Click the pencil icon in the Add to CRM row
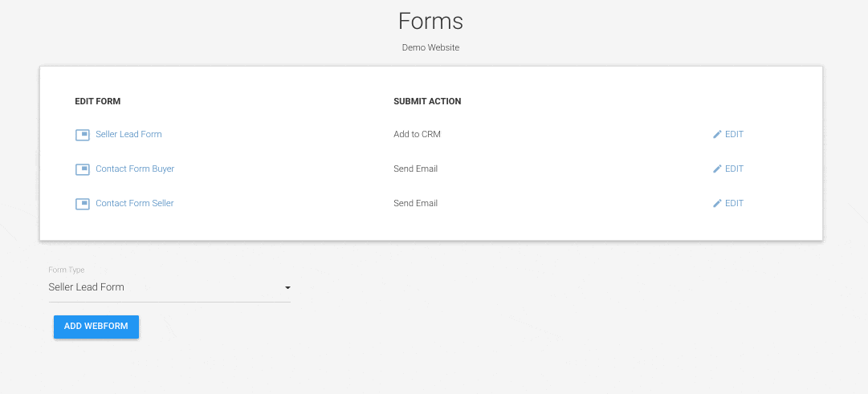 point(717,134)
